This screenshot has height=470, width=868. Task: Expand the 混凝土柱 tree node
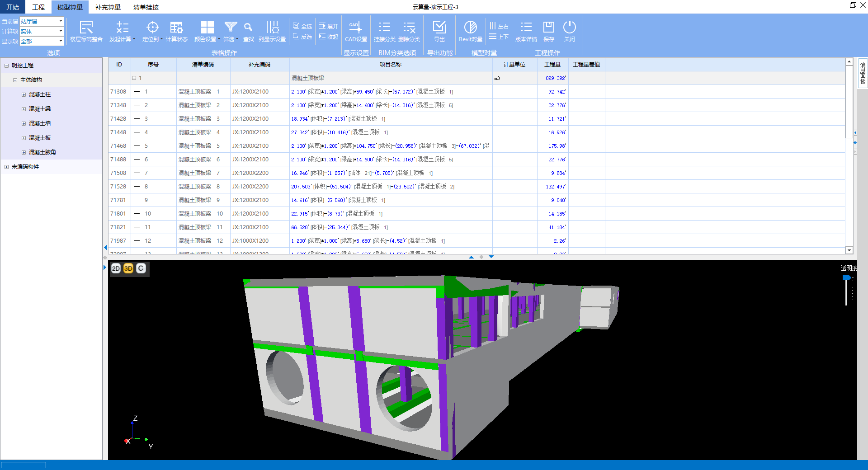tap(24, 94)
